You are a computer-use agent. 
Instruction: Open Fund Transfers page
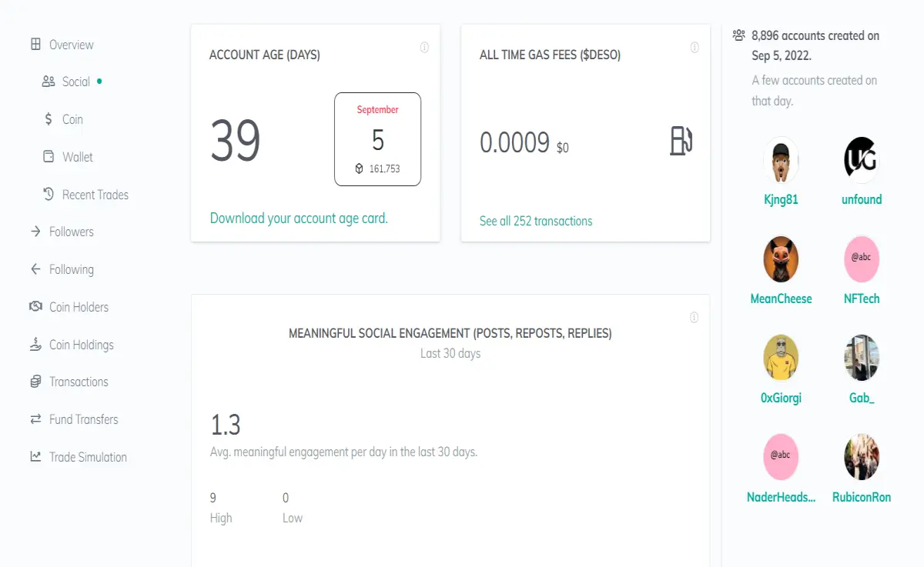(84, 419)
